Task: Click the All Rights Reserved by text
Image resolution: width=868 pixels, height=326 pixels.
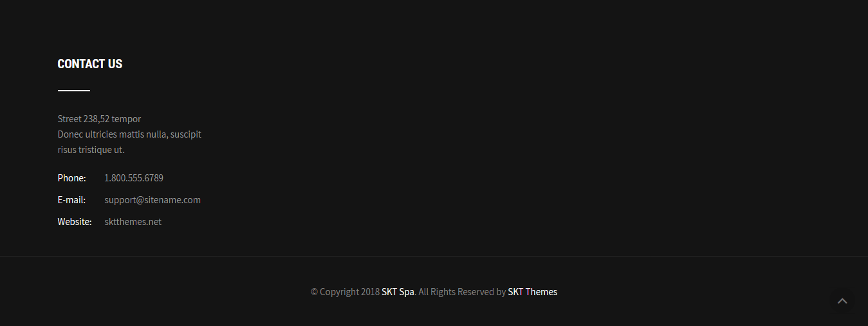Action: [x=462, y=292]
